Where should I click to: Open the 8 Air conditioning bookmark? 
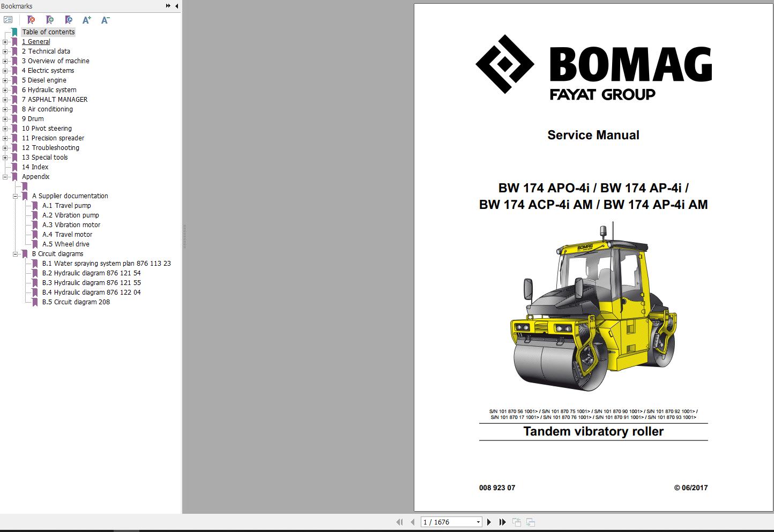click(x=47, y=109)
